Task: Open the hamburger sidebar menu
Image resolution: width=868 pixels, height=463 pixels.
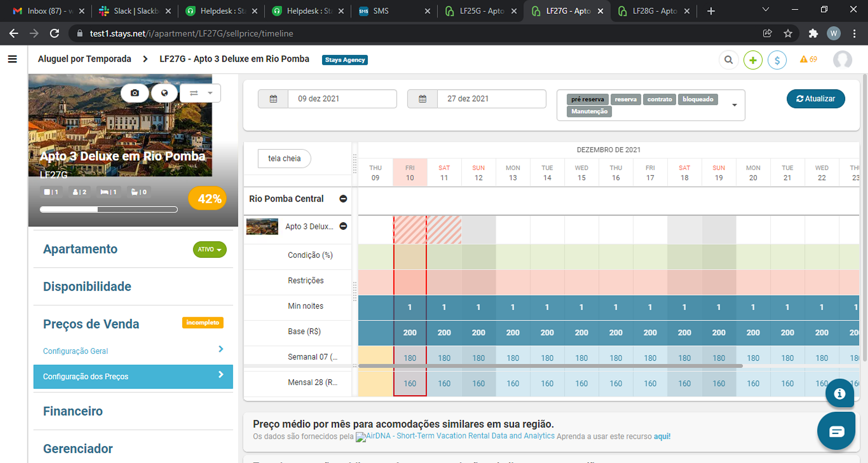Action: coord(12,59)
